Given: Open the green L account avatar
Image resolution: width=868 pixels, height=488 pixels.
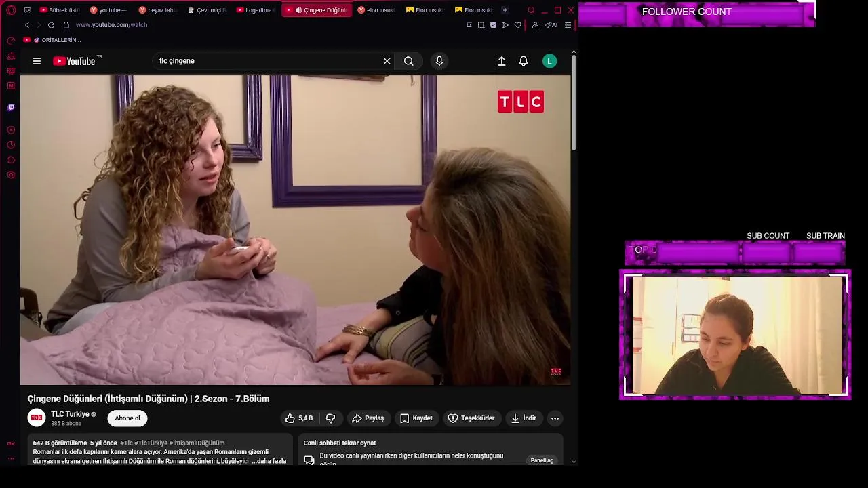Looking at the screenshot, I should pos(550,61).
